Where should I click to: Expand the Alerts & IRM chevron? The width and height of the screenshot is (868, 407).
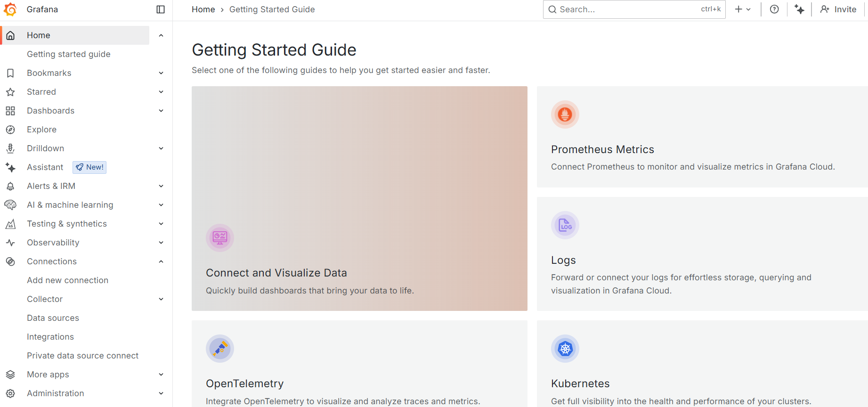click(161, 186)
